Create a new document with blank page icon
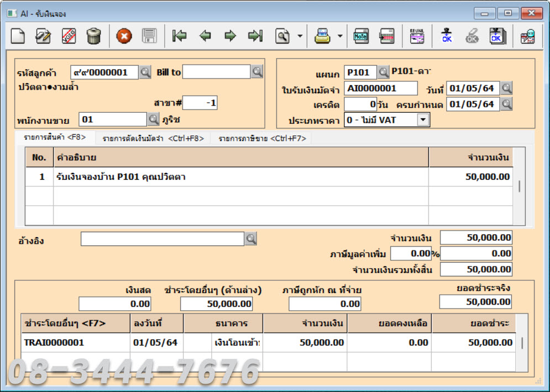Viewport: 550px width, 392px height. click(18, 36)
